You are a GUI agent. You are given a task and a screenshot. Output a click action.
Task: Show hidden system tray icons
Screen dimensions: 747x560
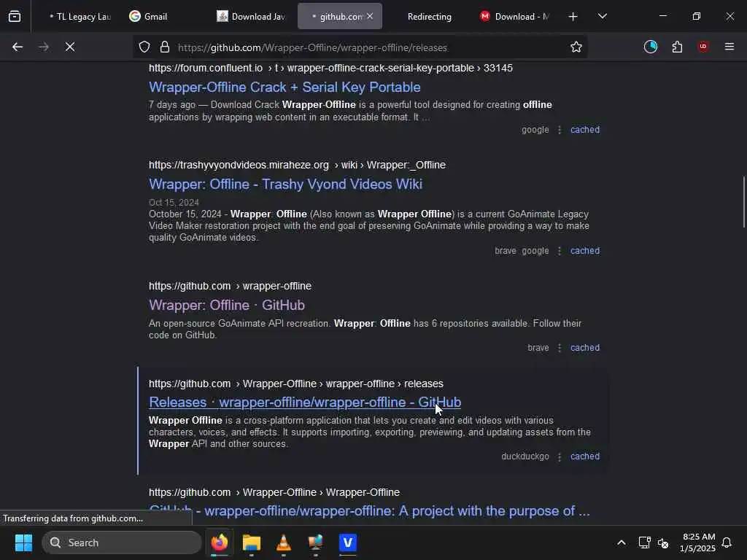(622, 542)
